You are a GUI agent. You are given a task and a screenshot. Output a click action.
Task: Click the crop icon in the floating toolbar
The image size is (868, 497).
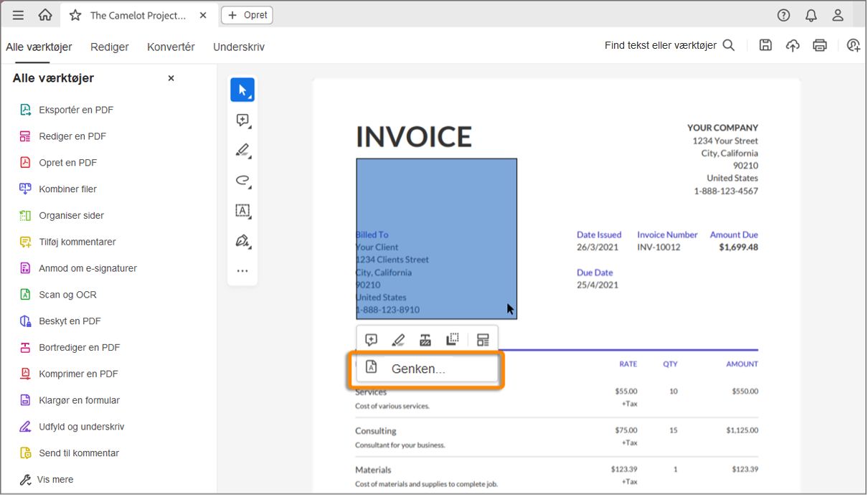click(452, 340)
